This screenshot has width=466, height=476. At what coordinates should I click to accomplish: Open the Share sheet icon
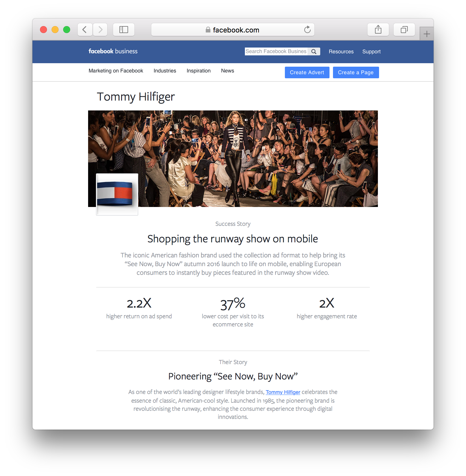click(378, 30)
